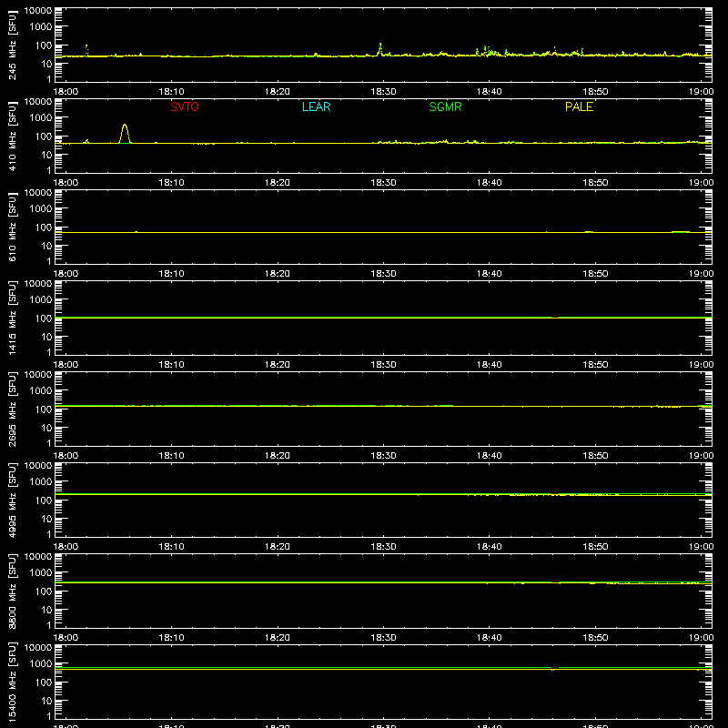
Task: Click the 18:50 time label under 4995 MHz plot
Action: pyautogui.click(x=595, y=547)
